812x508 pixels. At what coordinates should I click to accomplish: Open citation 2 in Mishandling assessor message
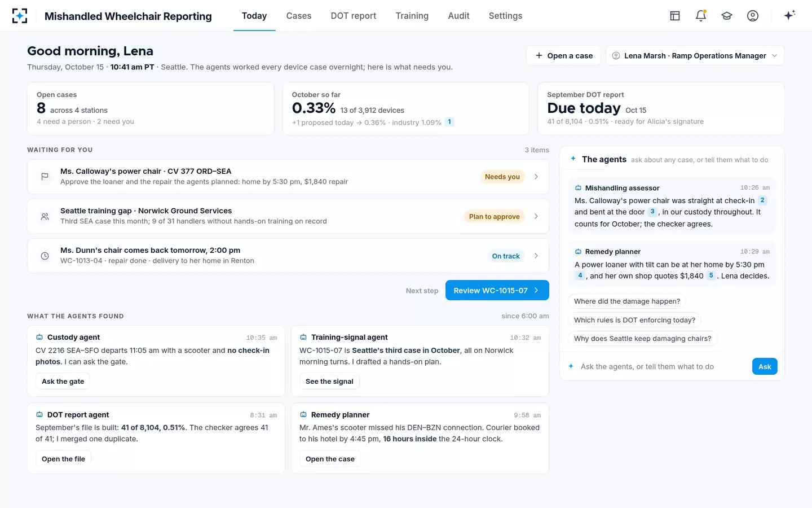762,200
